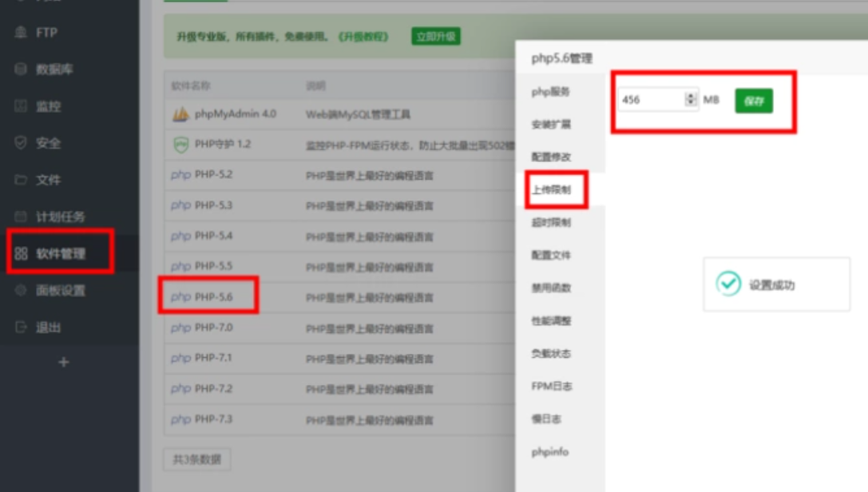Click the monitoring (监控) sidebar icon
The height and width of the screenshot is (492, 868).
21,106
